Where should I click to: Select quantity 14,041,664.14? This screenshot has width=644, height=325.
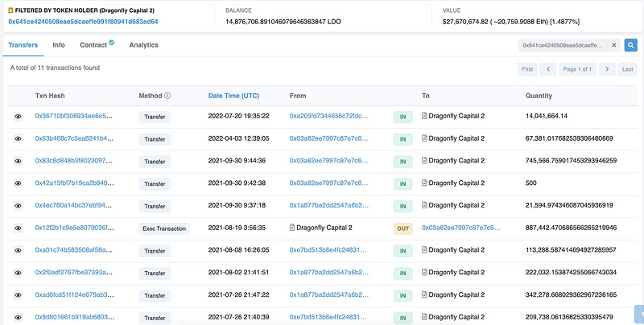[547, 116]
